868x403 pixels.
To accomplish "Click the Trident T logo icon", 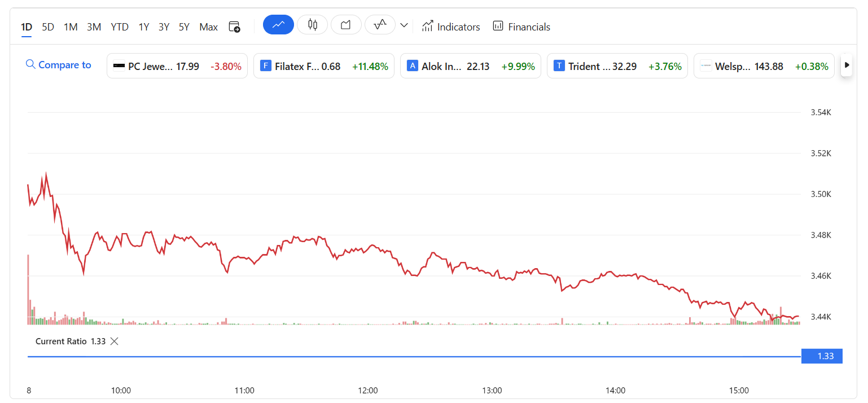I will click(x=559, y=66).
